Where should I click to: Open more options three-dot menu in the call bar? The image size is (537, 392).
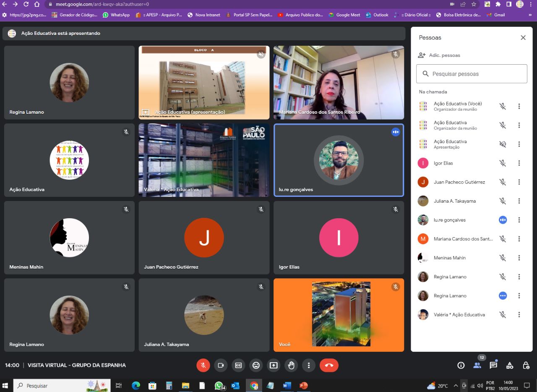tap(309, 365)
